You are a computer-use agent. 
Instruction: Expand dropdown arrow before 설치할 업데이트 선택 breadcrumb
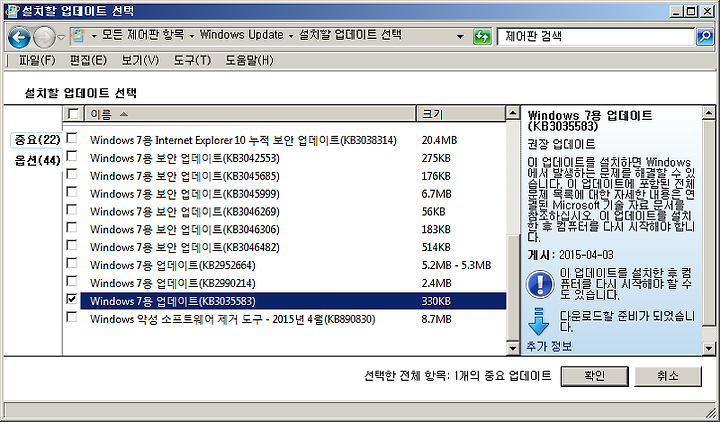pos(291,36)
